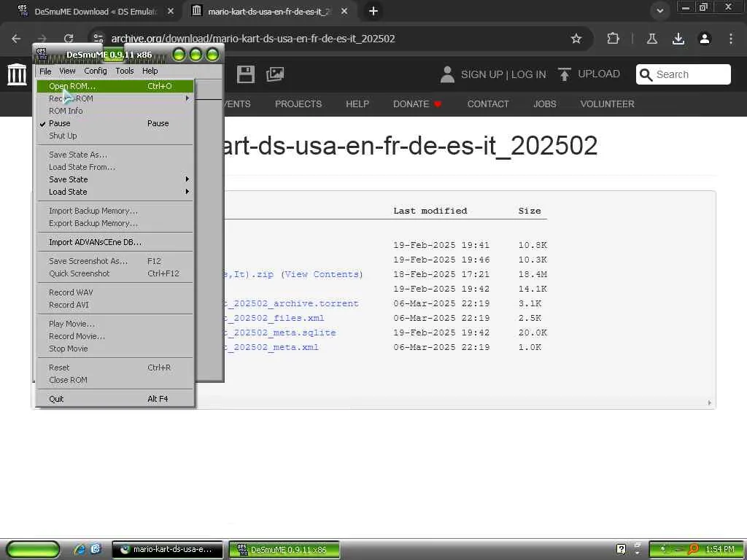The image size is (747, 560).
Task: Open the Tools menu in DeSmuME
Action: 124,71
